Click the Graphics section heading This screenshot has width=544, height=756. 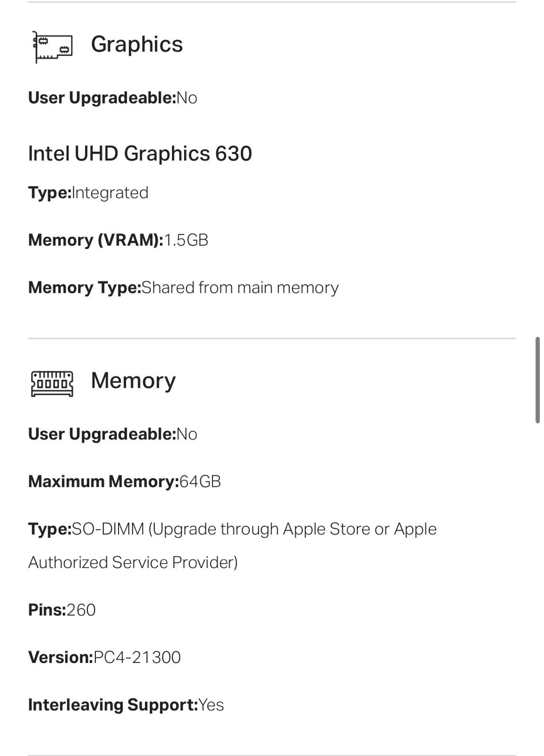click(x=136, y=44)
